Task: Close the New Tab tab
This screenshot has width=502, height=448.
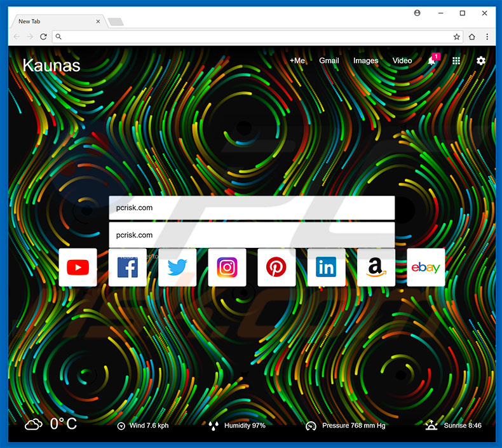Action: 98,22
